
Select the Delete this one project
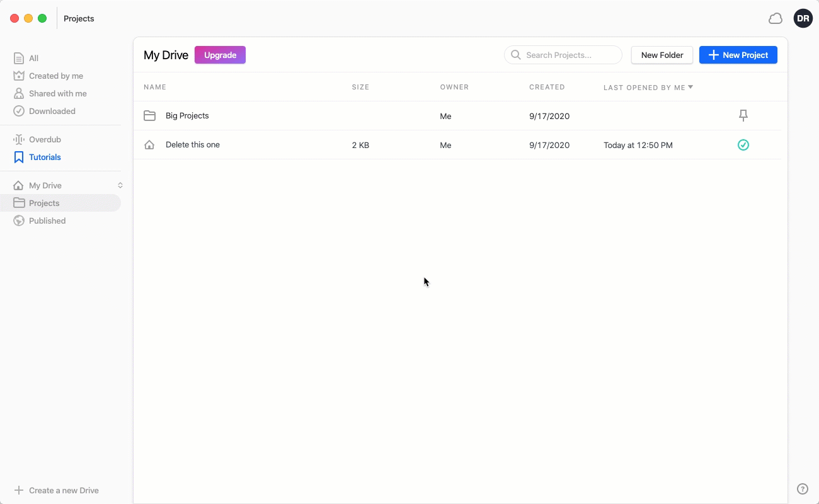click(x=457, y=145)
